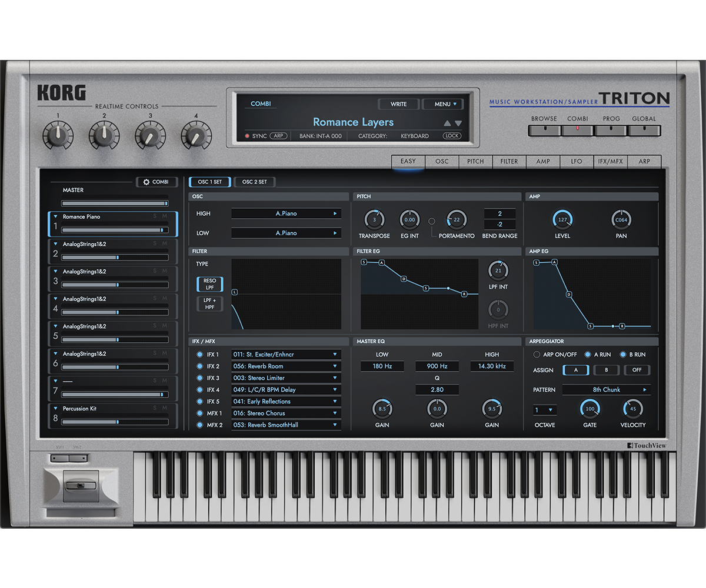Image resolution: width=706 pixels, height=588 pixels.
Task: Solo track 2 AnalogStrings1&2
Action: [155, 243]
